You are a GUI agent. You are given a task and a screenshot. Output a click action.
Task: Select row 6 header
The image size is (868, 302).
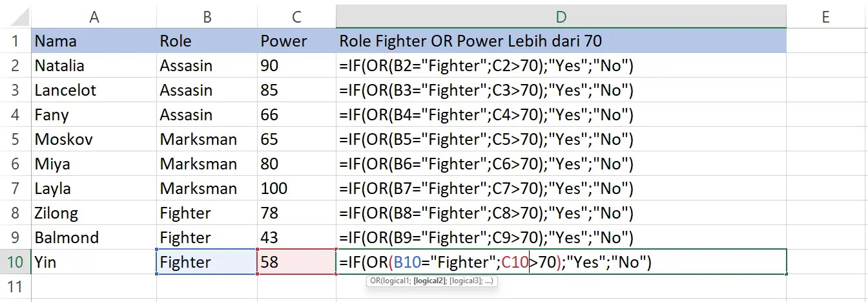pos(15,164)
